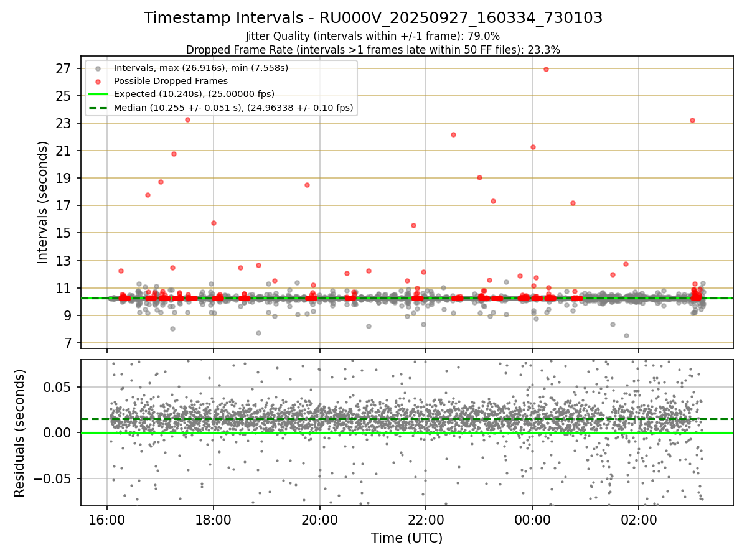Image resolution: width=747 pixels, height=560 pixels.
Task: Click legend entry "Intervals, max (26.916s), min (7.558s)"
Action: (x=200, y=67)
